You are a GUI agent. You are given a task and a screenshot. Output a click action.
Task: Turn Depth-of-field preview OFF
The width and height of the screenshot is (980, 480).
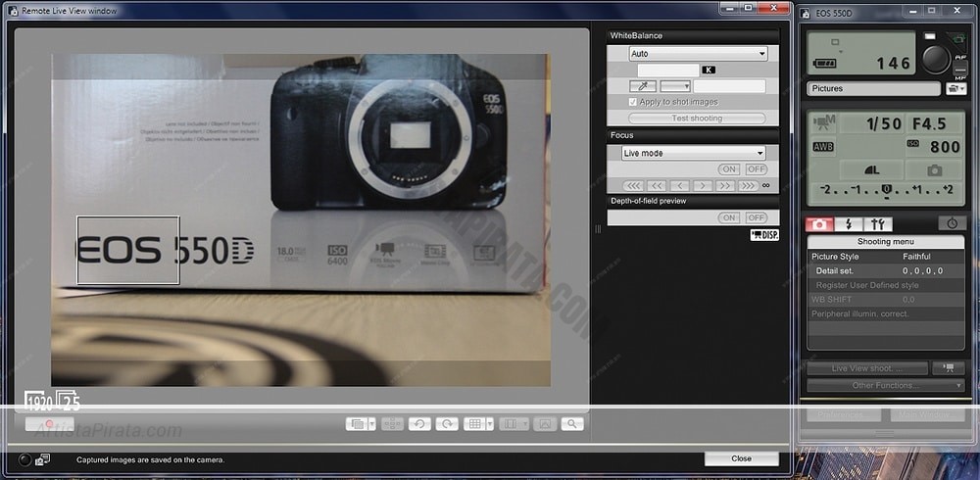757,217
